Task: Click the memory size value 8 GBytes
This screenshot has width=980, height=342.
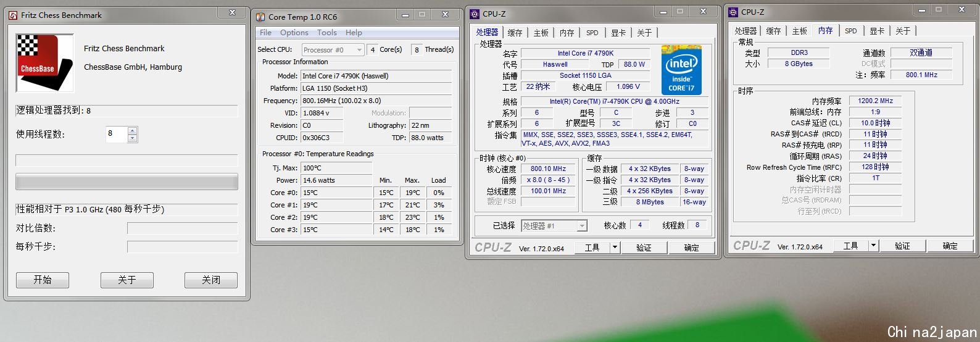Action: tap(799, 64)
